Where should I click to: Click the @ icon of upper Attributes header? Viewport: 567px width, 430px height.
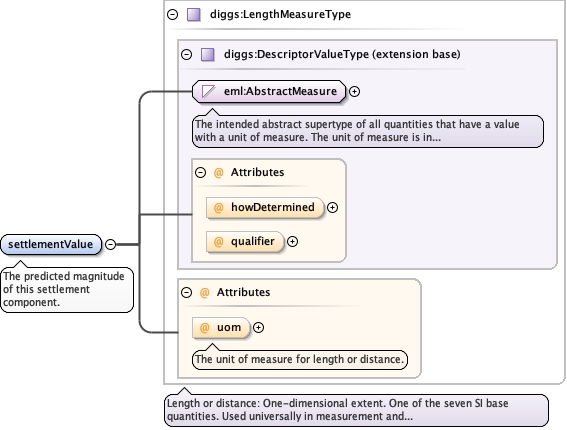tap(218, 173)
